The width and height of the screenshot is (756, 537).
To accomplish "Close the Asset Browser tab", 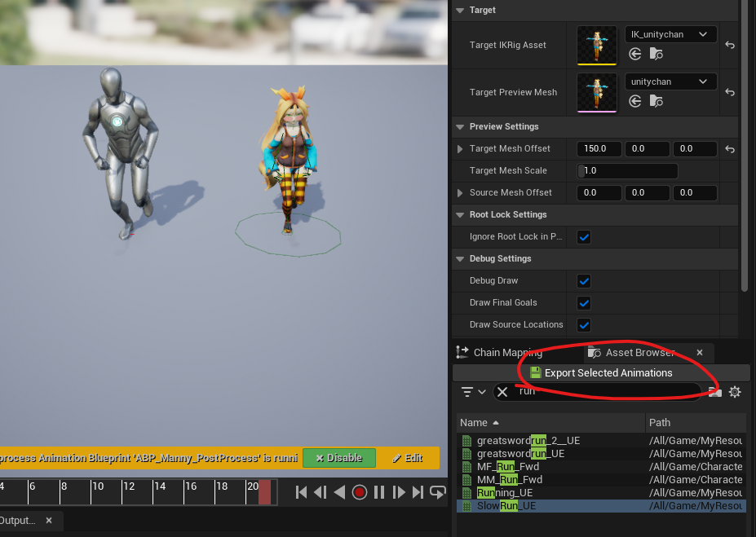I will pos(700,353).
